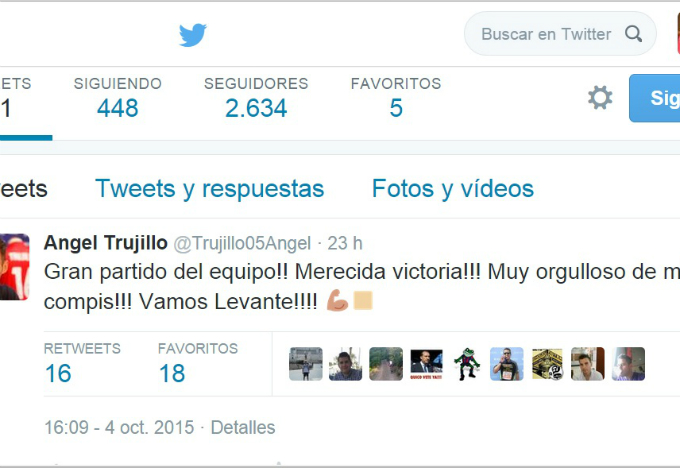Open the Seguidores 2.634 list

click(256, 97)
